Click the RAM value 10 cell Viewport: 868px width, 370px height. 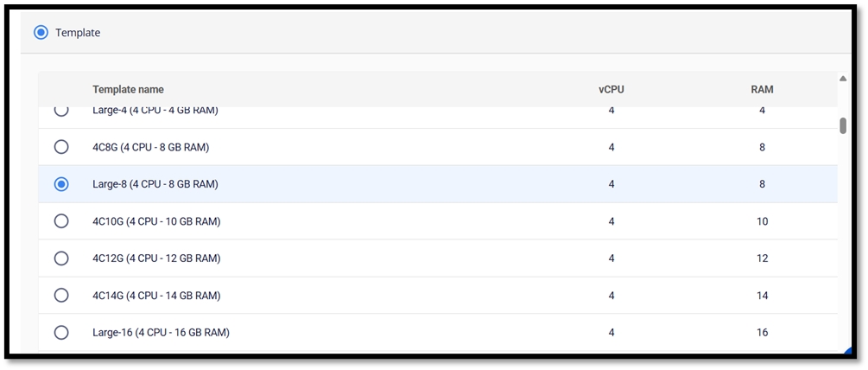[762, 221]
